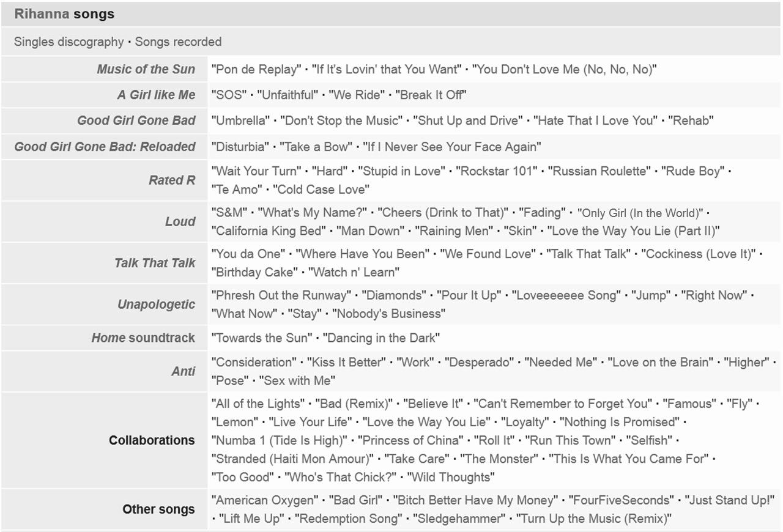Open the "Rude Boy" song link
783x532 pixels.
click(x=692, y=171)
